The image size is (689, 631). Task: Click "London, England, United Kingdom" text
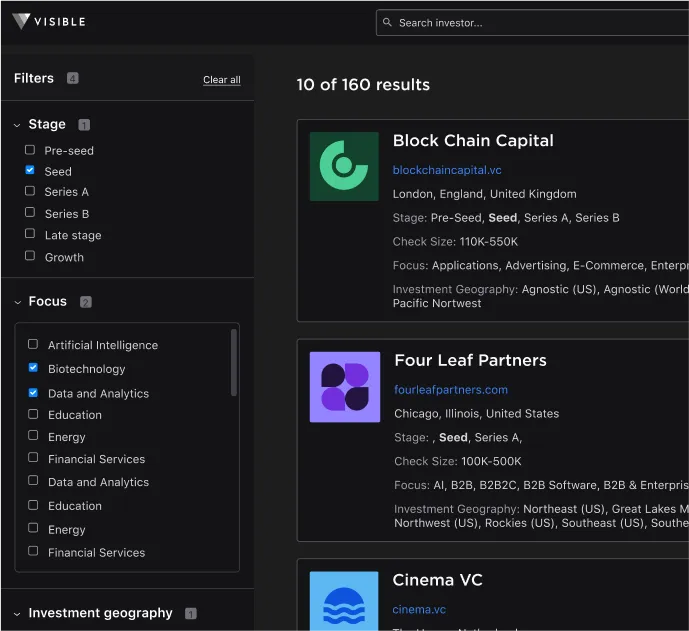(485, 194)
